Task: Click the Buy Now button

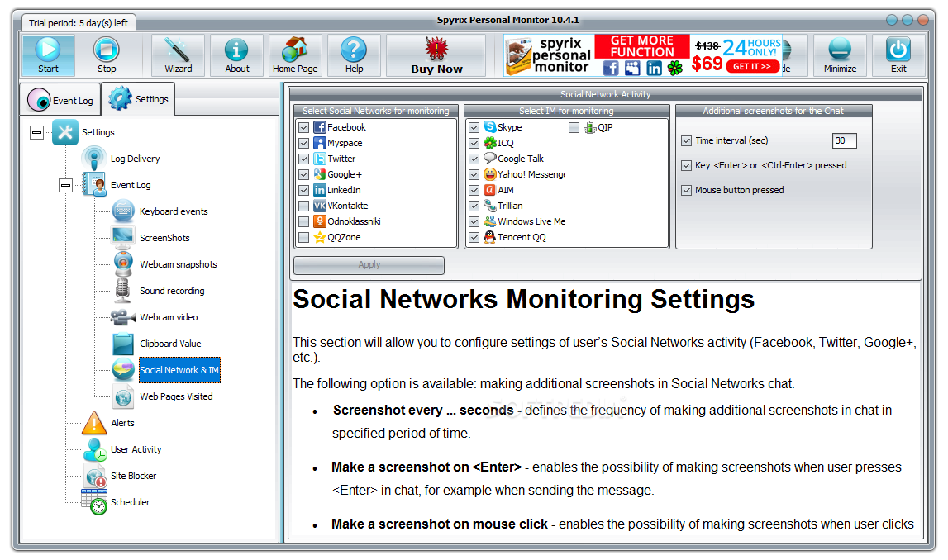Action: pos(436,55)
